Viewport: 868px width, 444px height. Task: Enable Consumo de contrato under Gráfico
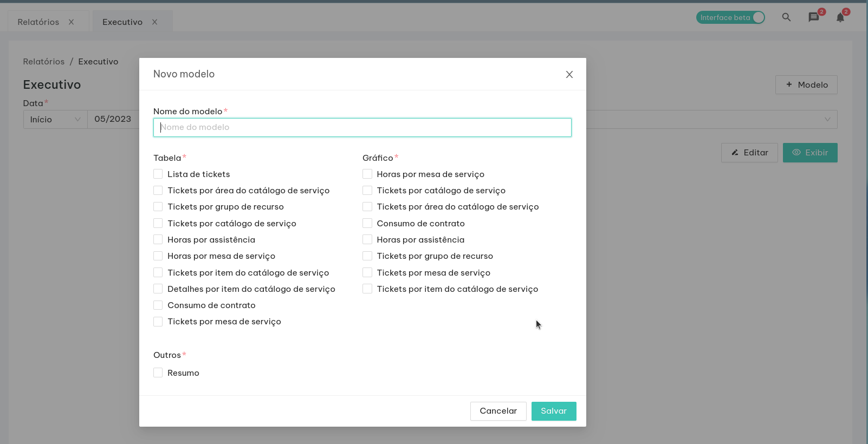tap(367, 223)
